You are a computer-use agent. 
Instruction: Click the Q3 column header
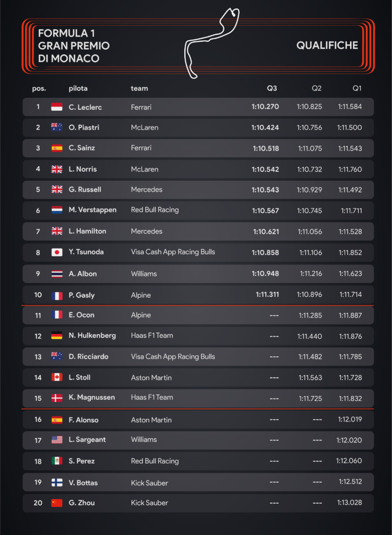tap(271, 88)
